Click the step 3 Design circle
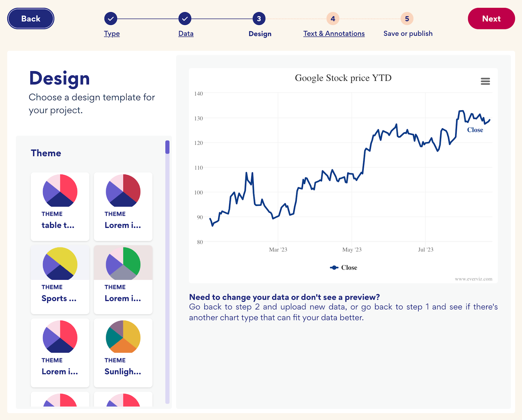522x420 pixels. pos(259,19)
